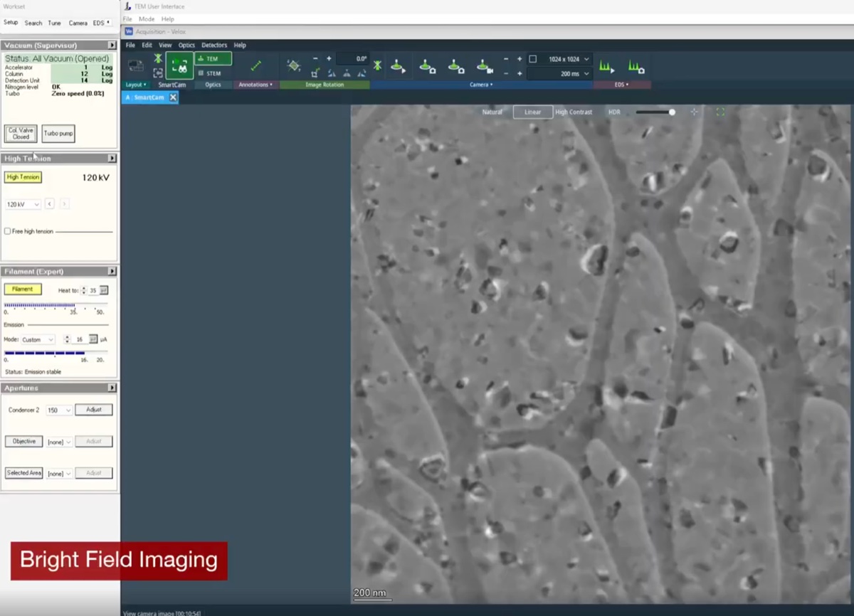Open the View menu in Velox

(165, 45)
